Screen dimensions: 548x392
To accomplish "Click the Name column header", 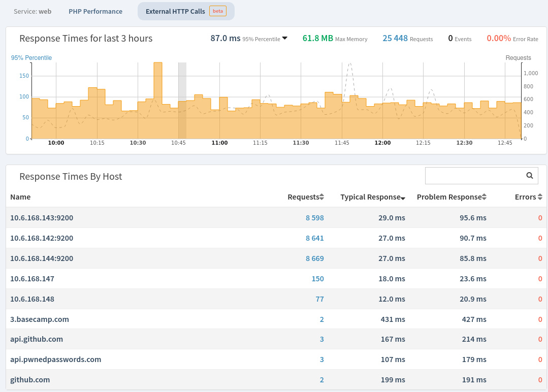I will [x=20, y=197].
